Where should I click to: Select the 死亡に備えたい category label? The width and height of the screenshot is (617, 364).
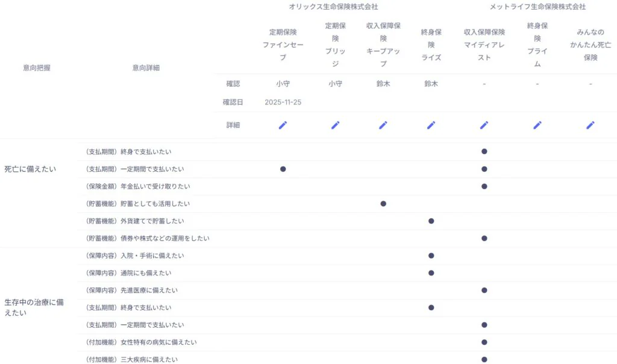[30, 169]
